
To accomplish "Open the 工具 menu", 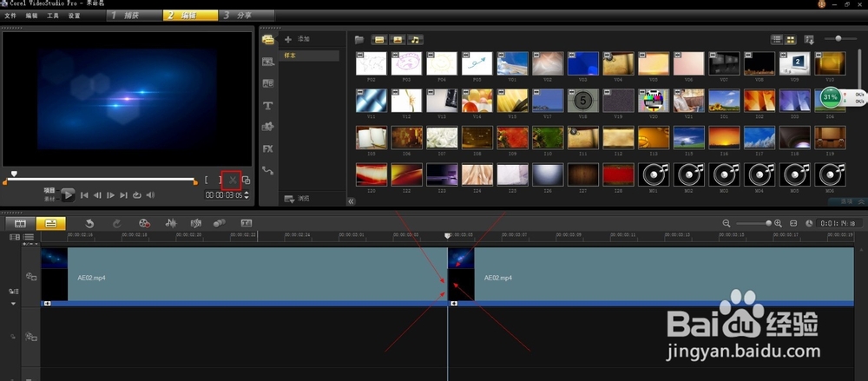I will [x=53, y=16].
